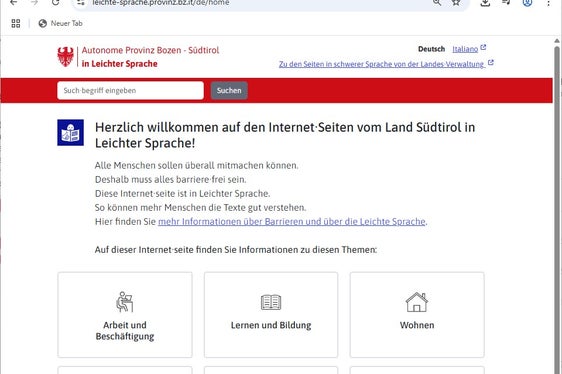Open the Neuer Tab bookmark

[x=61, y=23]
